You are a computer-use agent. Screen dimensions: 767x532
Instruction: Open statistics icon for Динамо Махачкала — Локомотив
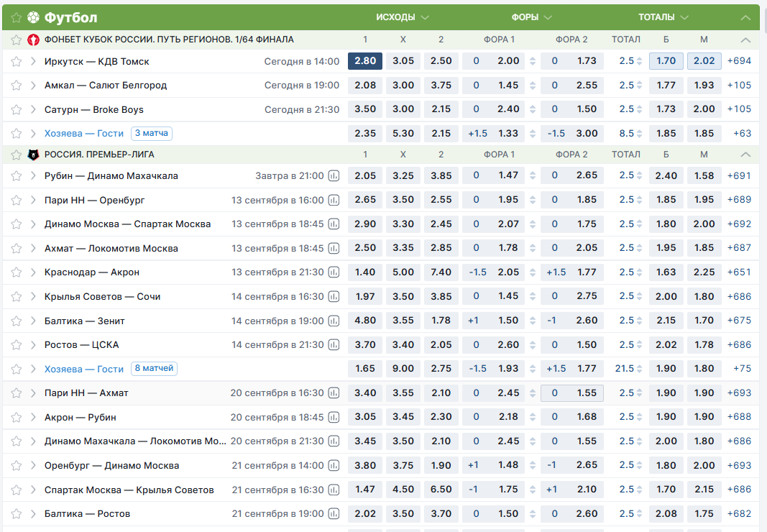point(334,441)
